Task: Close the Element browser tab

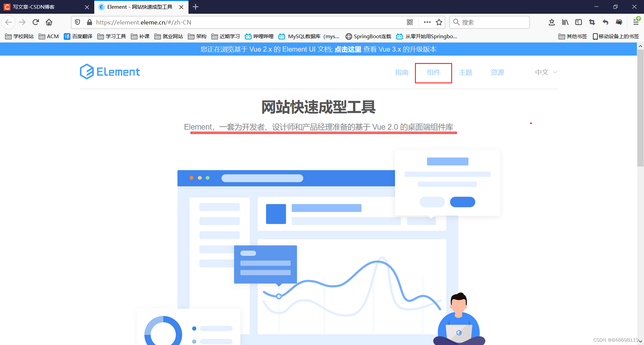Action: 181,7
